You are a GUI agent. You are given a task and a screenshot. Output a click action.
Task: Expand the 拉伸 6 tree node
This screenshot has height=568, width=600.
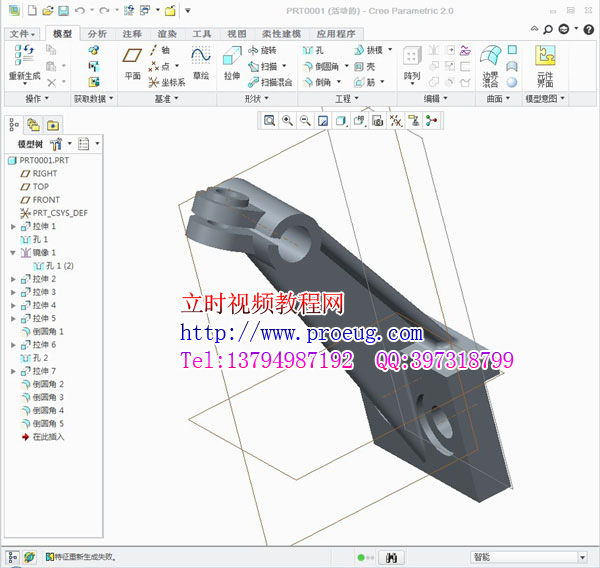[13, 345]
